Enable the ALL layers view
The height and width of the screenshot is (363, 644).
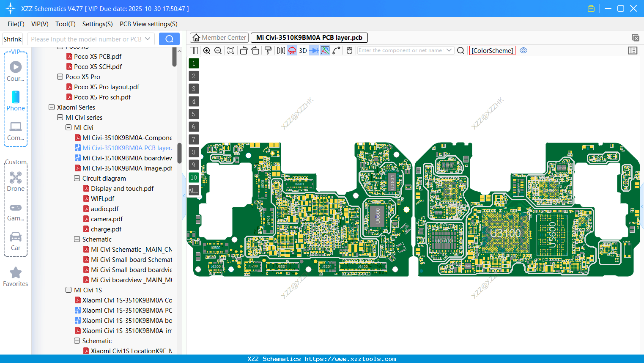point(193,190)
